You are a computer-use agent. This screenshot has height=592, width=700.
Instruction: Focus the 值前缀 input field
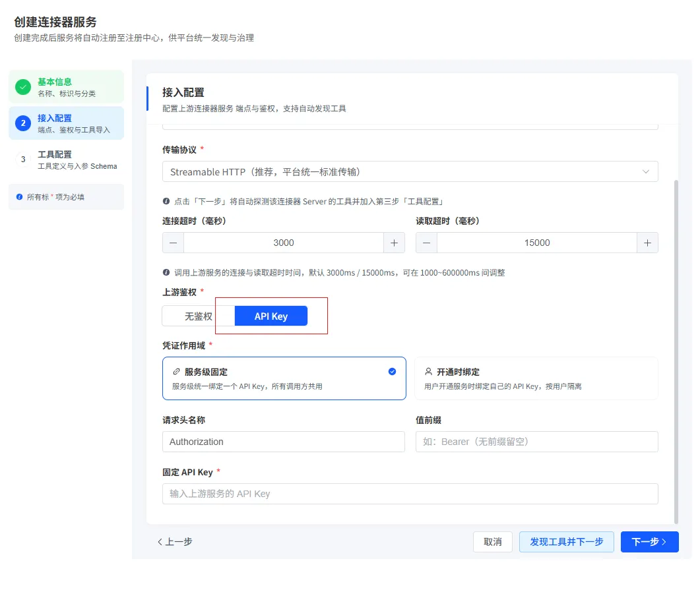(537, 442)
